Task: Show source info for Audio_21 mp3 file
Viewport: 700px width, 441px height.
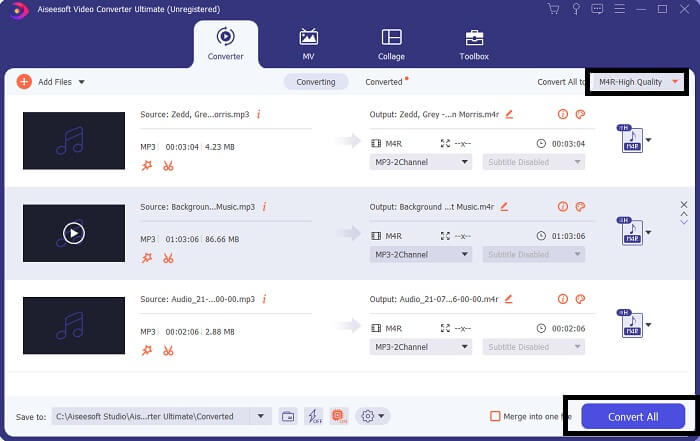Action: click(x=264, y=299)
